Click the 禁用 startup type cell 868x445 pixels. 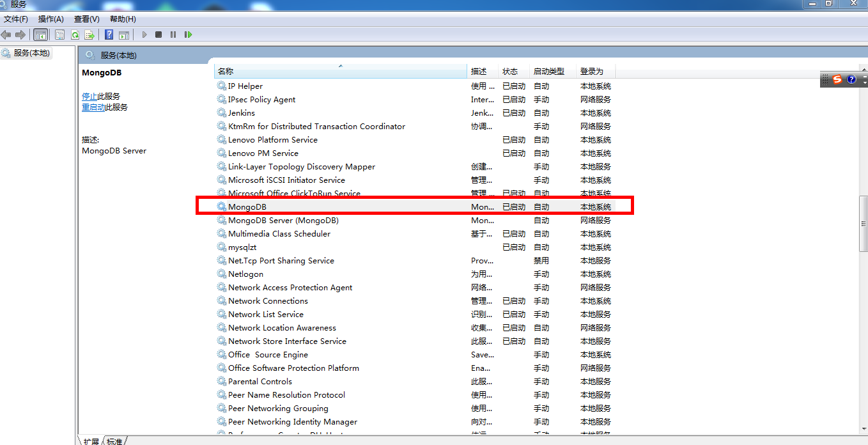[541, 260]
